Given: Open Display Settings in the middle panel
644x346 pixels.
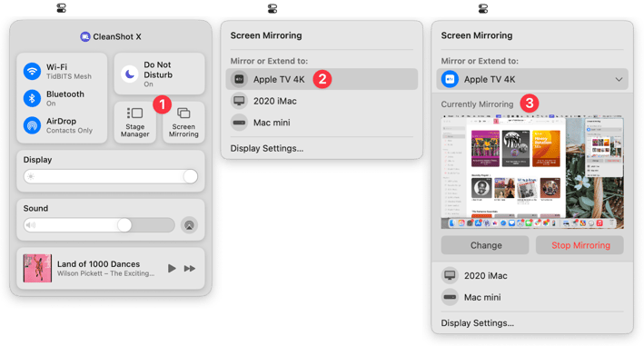Looking at the screenshot, I should pos(267,149).
